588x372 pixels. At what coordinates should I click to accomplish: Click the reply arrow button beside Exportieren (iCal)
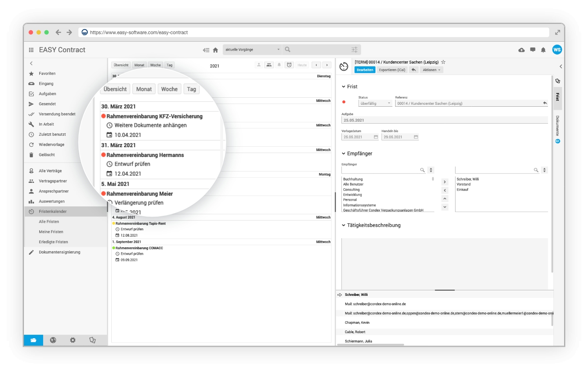click(x=414, y=70)
